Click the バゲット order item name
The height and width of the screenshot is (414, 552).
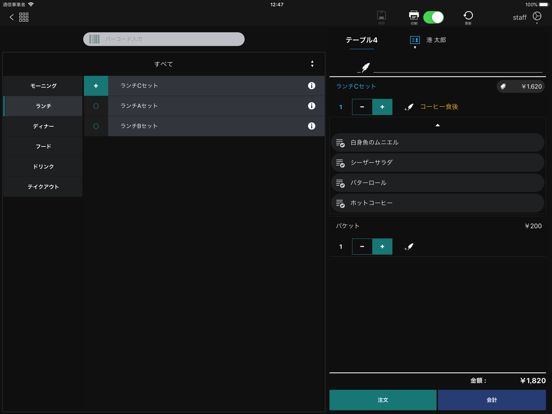(x=347, y=226)
